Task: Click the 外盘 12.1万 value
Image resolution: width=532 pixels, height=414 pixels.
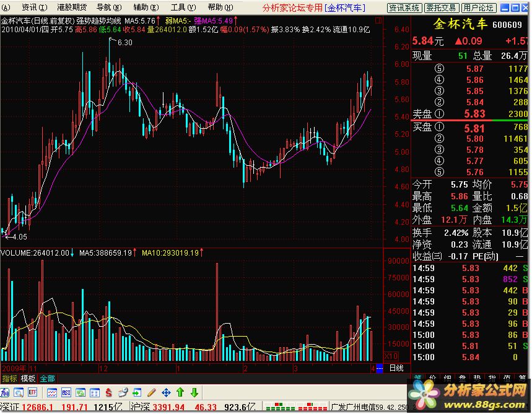Action: click(454, 220)
